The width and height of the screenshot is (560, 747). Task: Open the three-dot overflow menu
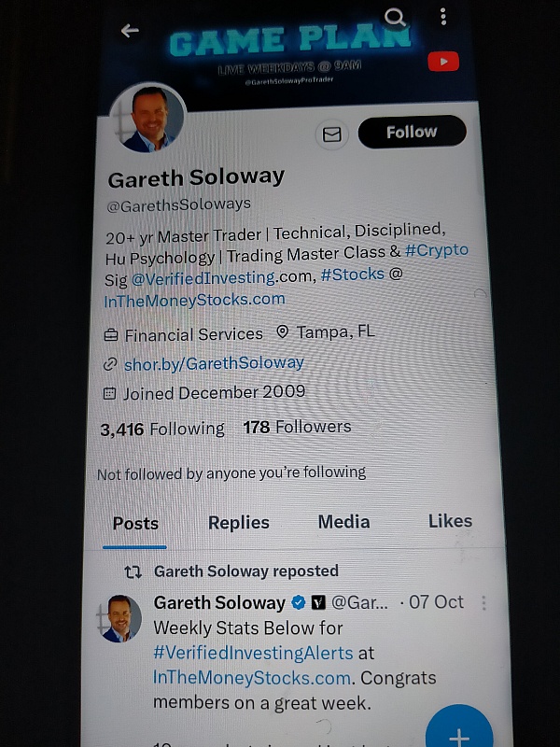click(443, 17)
